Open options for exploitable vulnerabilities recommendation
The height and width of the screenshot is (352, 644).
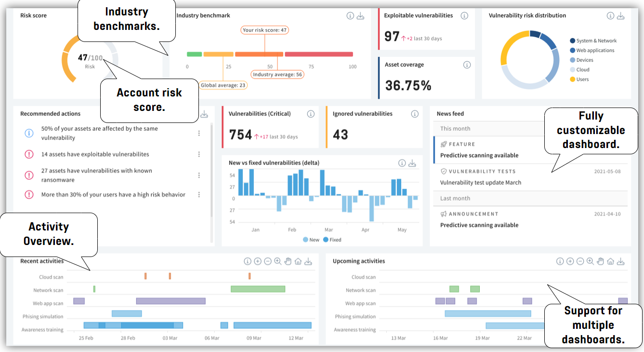[199, 154]
